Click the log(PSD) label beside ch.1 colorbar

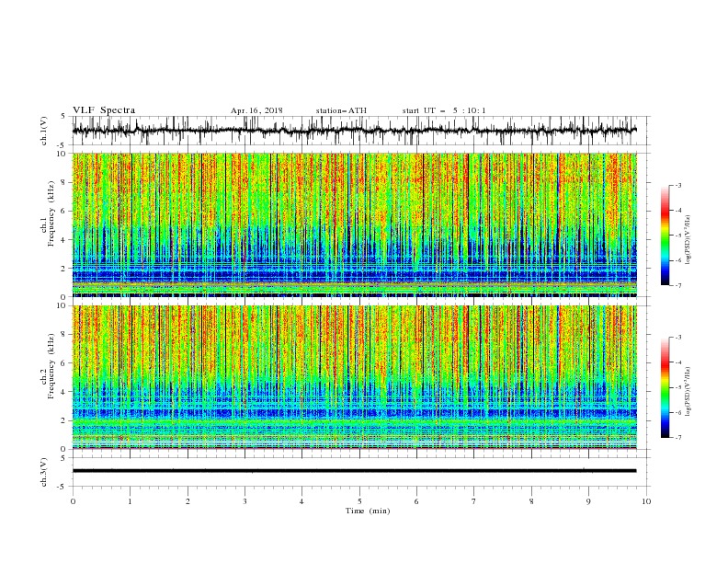click(688, 240)
